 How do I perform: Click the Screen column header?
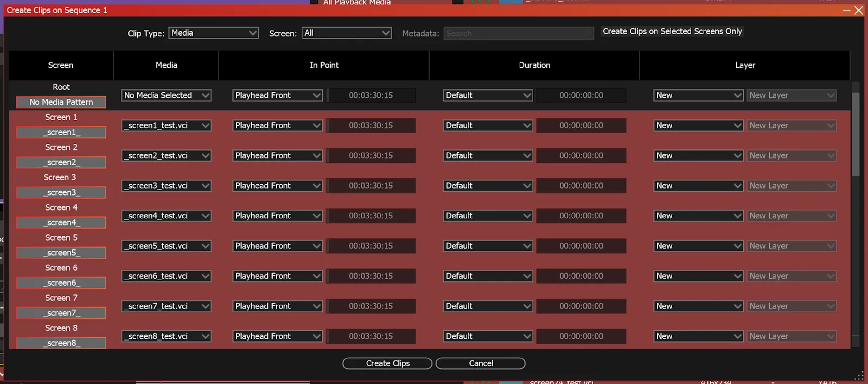pyautogui.click(x=61, y=65)
